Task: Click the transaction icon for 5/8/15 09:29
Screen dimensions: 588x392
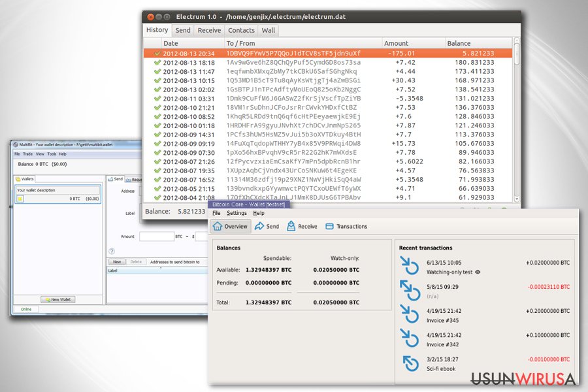Action: pos(409,290)
